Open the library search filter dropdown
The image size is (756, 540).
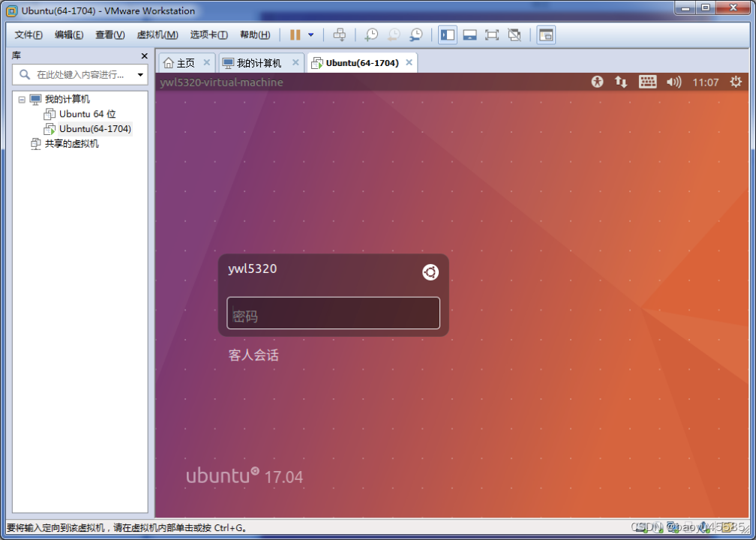[x=140, y=75]
